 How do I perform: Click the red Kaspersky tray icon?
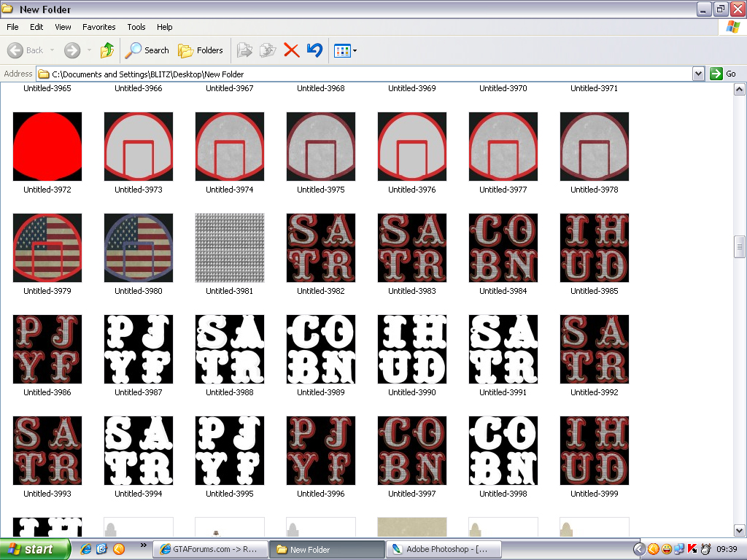coord(692,549)
